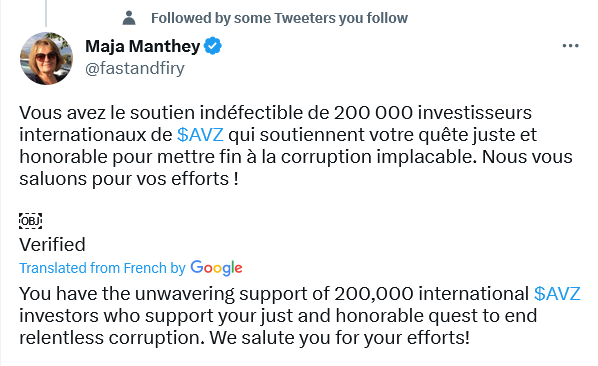The height and width of the screenshot is (366, 598).
Task: Click the Google logo in translation credit
Action: (216, 268)
